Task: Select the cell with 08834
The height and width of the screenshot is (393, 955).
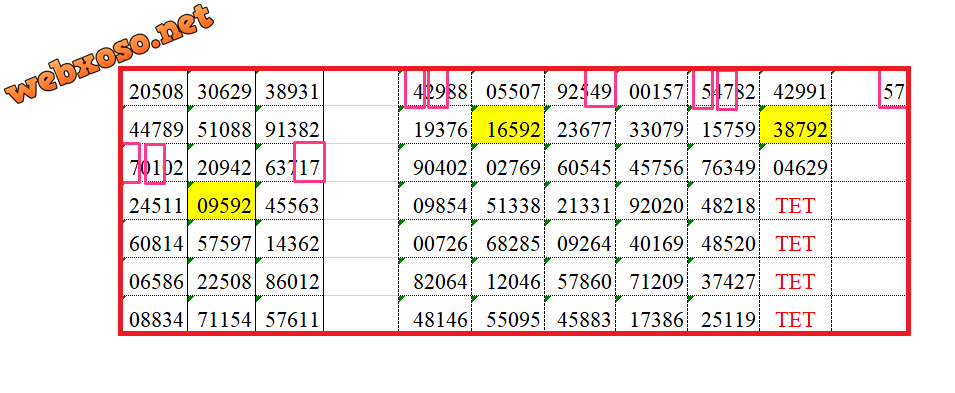Action: pyautogui.click(x=155, y=314)
